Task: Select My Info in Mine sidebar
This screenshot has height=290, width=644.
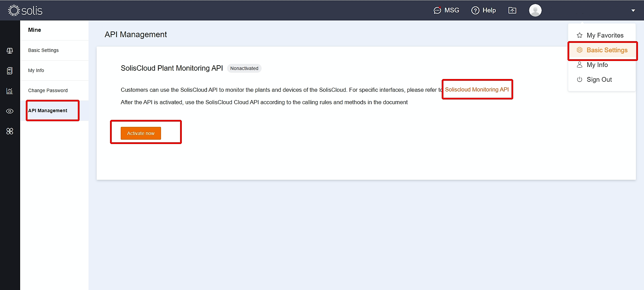Action: tap(54, 70)
